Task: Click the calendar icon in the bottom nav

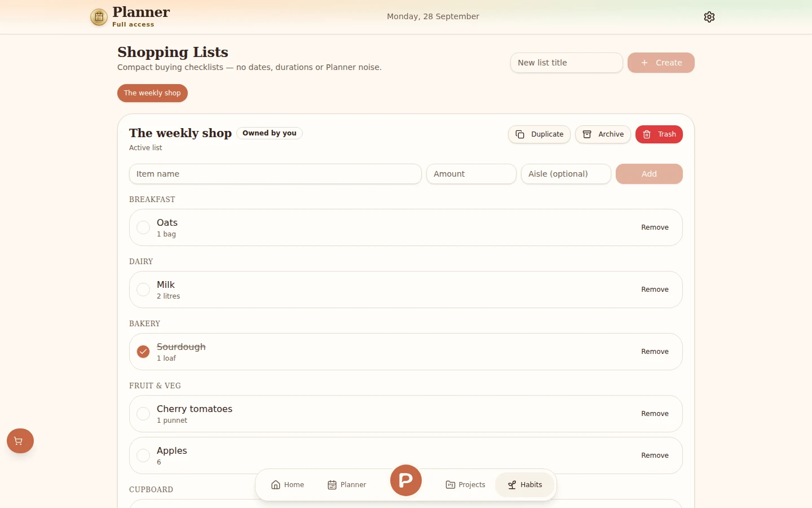Action: click(x=332, y=485)
